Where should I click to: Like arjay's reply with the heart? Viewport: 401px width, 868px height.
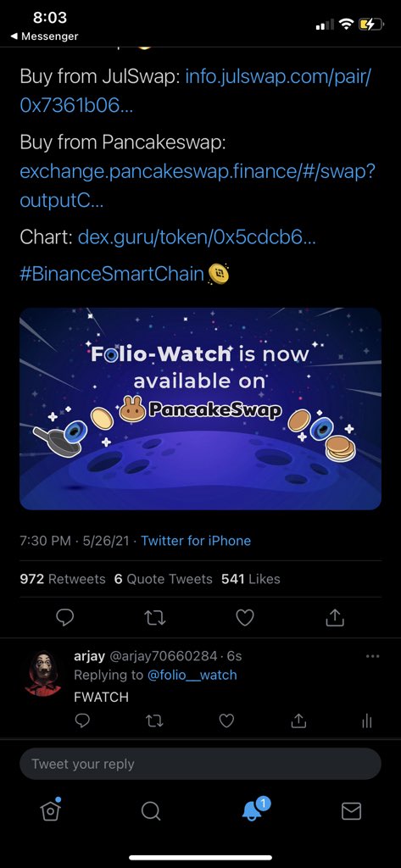coord(226,721)
